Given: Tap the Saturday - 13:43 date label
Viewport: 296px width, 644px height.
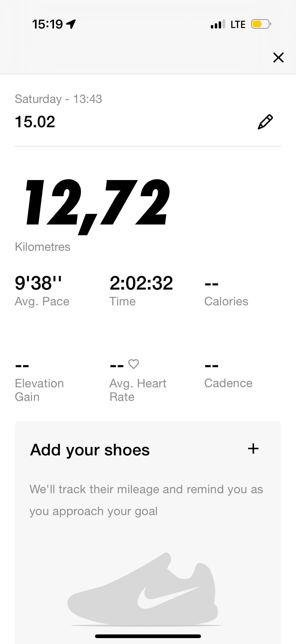Looking at the screenshot, I should coord(58,99).
